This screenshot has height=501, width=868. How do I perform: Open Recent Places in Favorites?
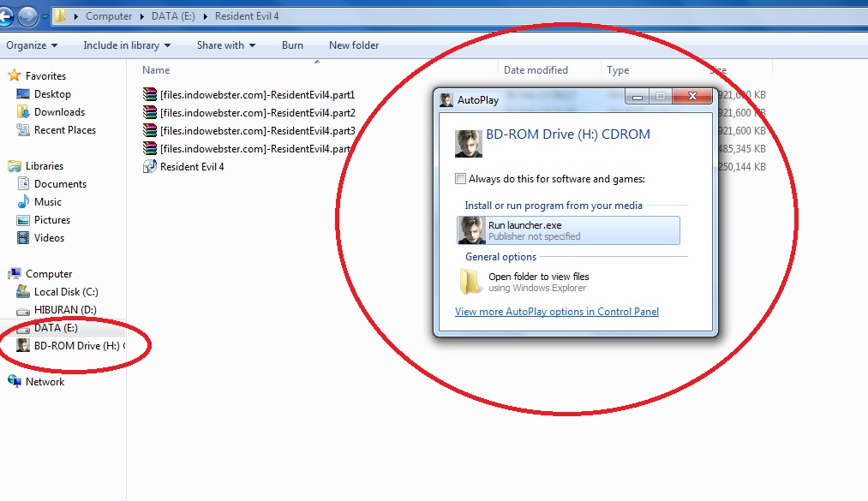(x=65, y=130)
